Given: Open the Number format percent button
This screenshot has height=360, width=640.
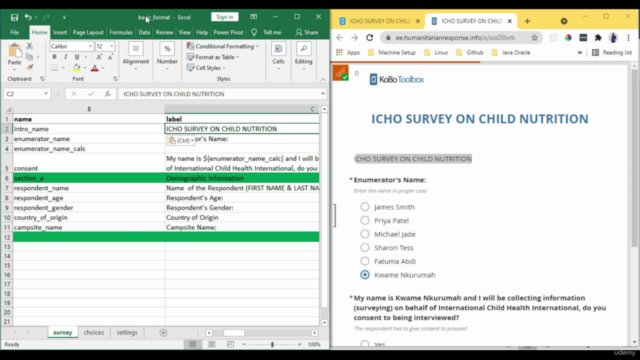Looking at the screenshot, I should click(x=167, y=56).
